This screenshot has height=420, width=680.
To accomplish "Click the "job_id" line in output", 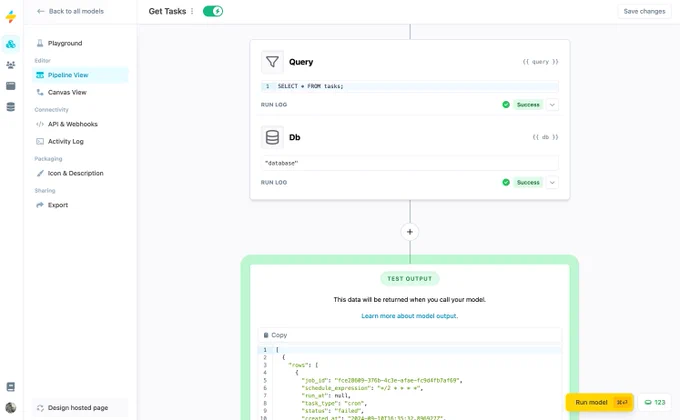I will (382, 381).
